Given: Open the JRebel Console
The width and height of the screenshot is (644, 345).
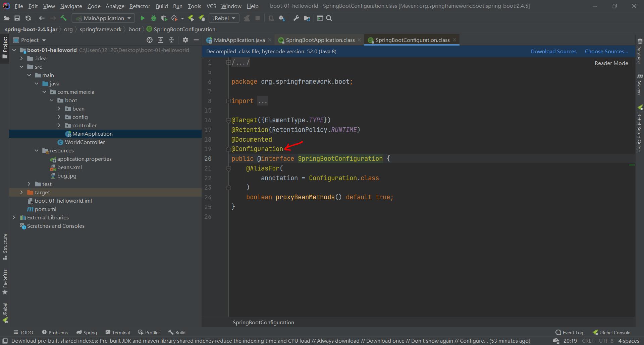Looking at the screenshot, I should click(611, 332).
